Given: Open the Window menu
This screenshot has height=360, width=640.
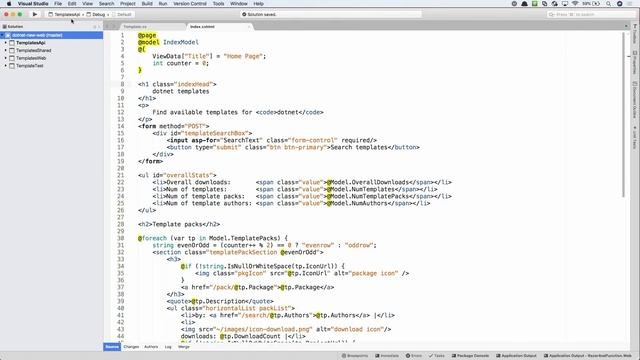Looking at the screenshot, I should click(x=239, y=3).
